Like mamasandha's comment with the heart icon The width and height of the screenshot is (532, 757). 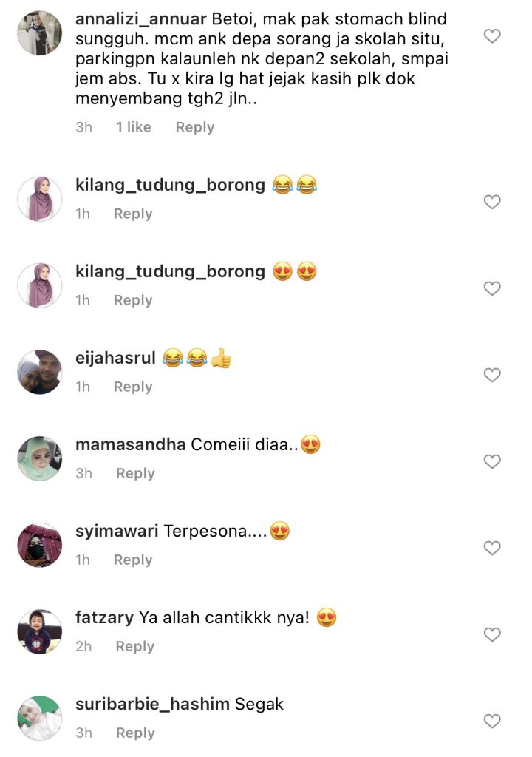492,461
